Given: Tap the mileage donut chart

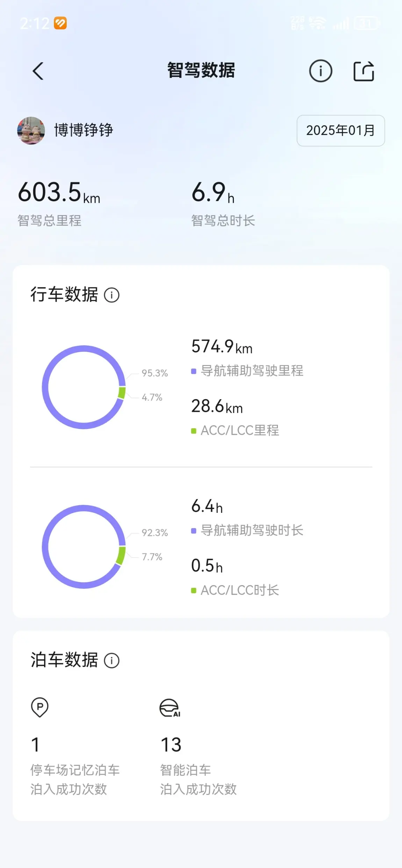Looking at the screenshot, I should [x=84, y=387].
